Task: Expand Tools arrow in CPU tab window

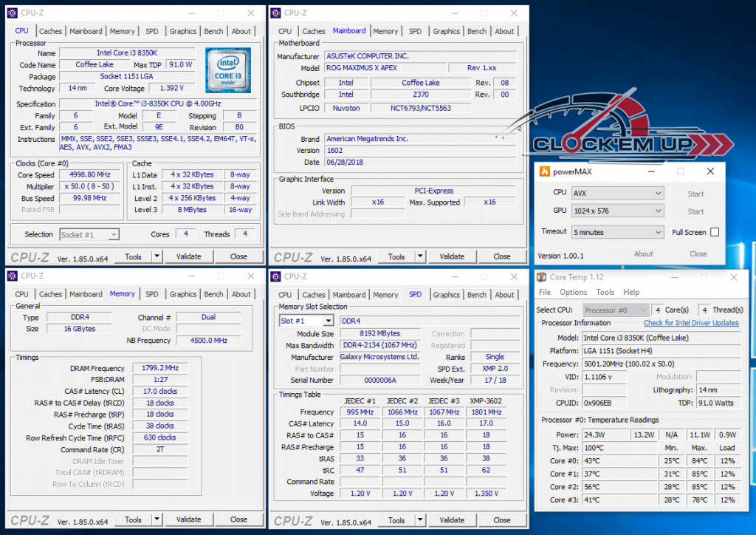Action: (x=157, y=256)
